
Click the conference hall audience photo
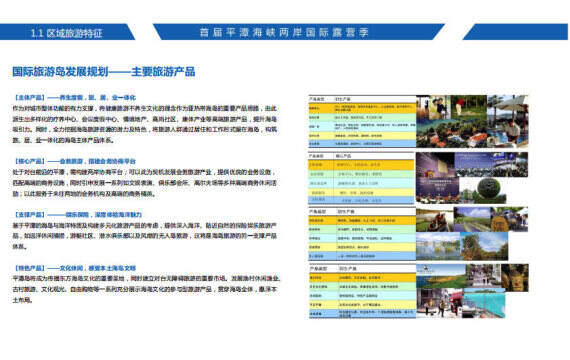pos(491,165)
